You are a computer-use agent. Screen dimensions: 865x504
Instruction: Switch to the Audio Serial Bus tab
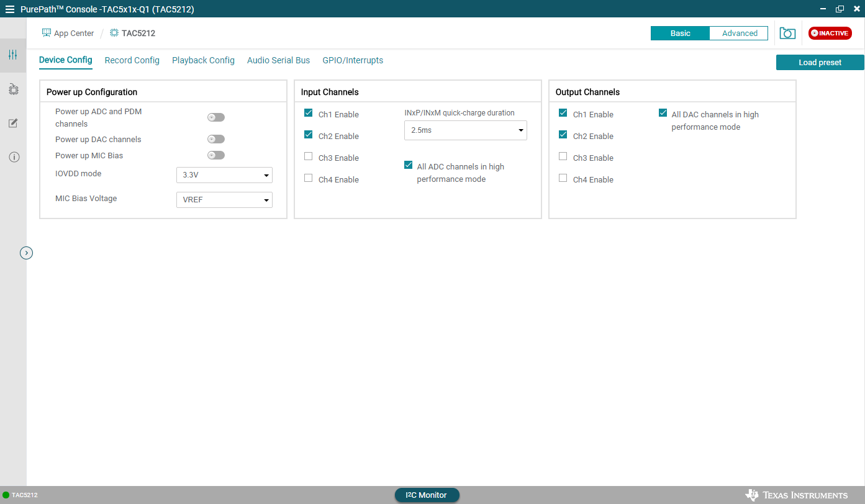(x=278, y=60)
